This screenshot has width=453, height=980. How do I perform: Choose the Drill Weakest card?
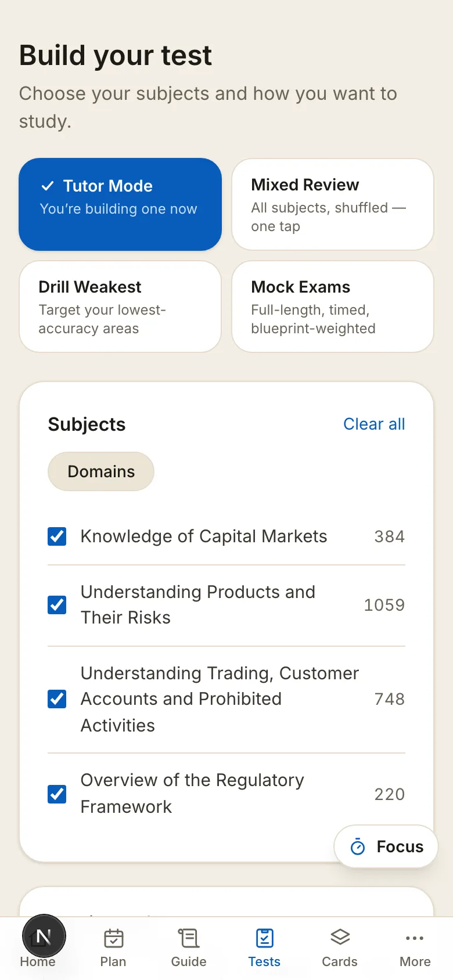pos(120,307)
